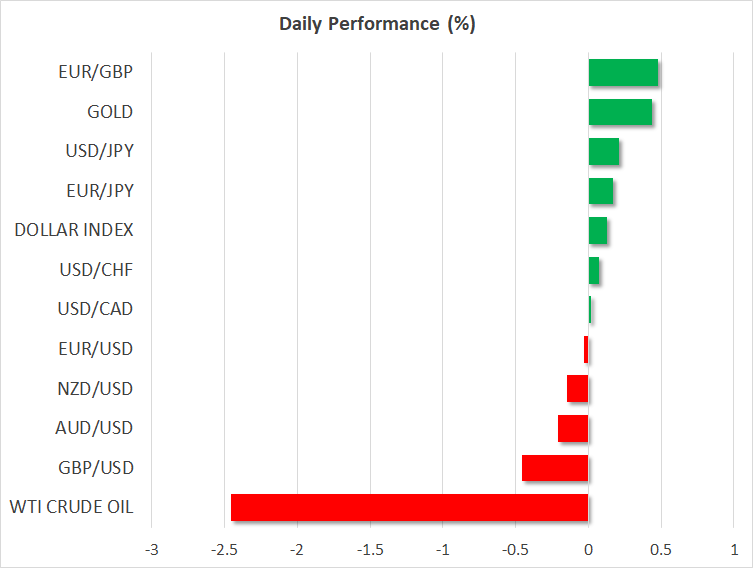This screenshot has height=568, width=753.
Task: Click the green GOLD bar
Action: (620, 112)
